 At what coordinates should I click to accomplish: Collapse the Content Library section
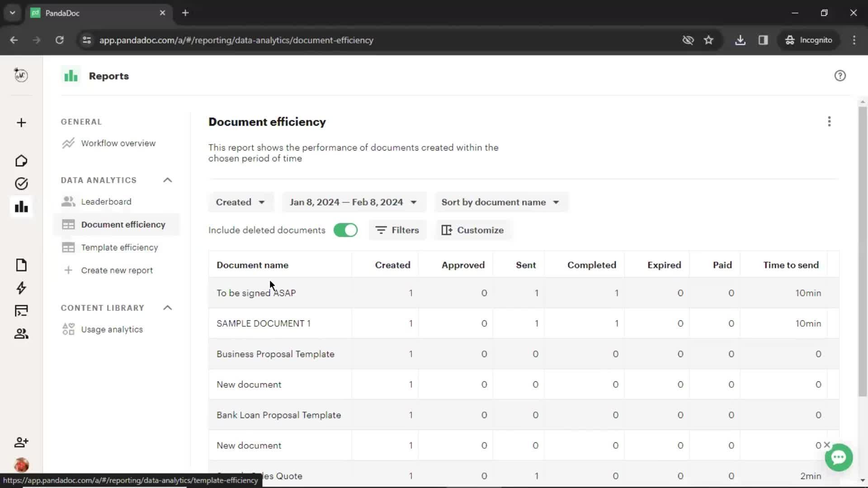click(x=167, y=308)
